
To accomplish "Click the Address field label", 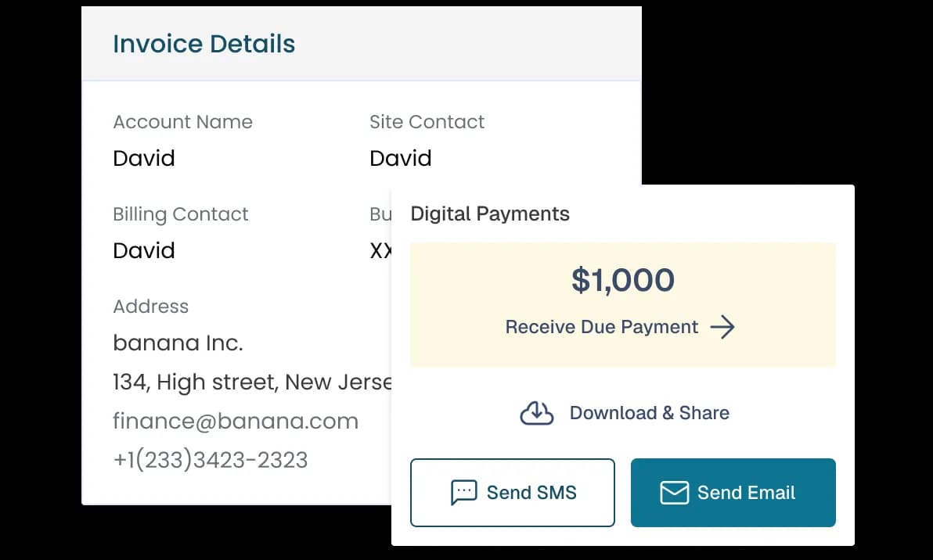I will 151,306.
